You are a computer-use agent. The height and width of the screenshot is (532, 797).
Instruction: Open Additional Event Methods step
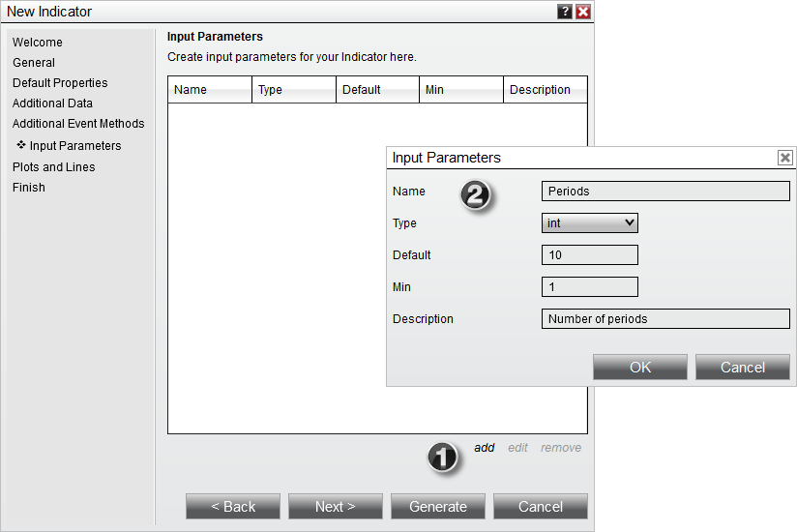click(x=78, y=124)
